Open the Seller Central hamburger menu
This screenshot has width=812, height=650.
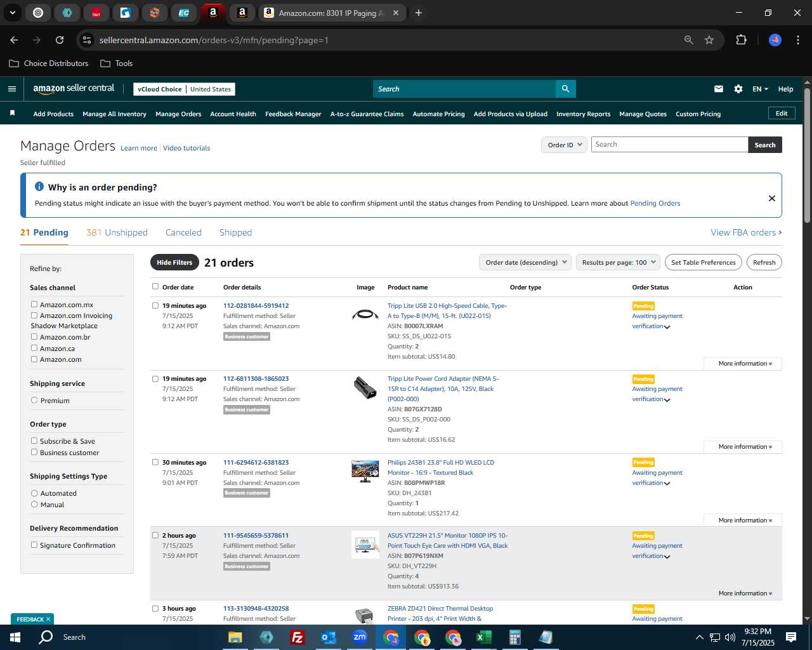[x=11, y=89]
